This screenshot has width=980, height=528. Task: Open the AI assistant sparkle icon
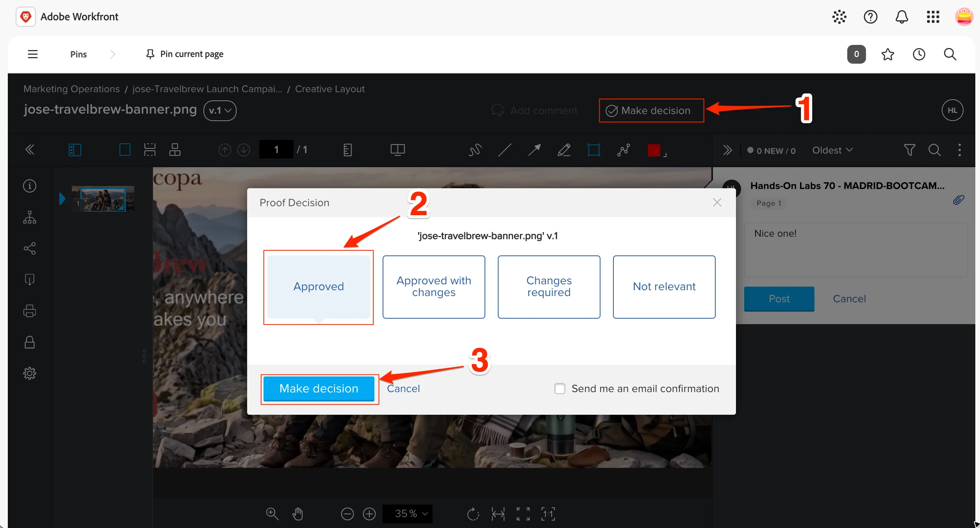(839, 17)
